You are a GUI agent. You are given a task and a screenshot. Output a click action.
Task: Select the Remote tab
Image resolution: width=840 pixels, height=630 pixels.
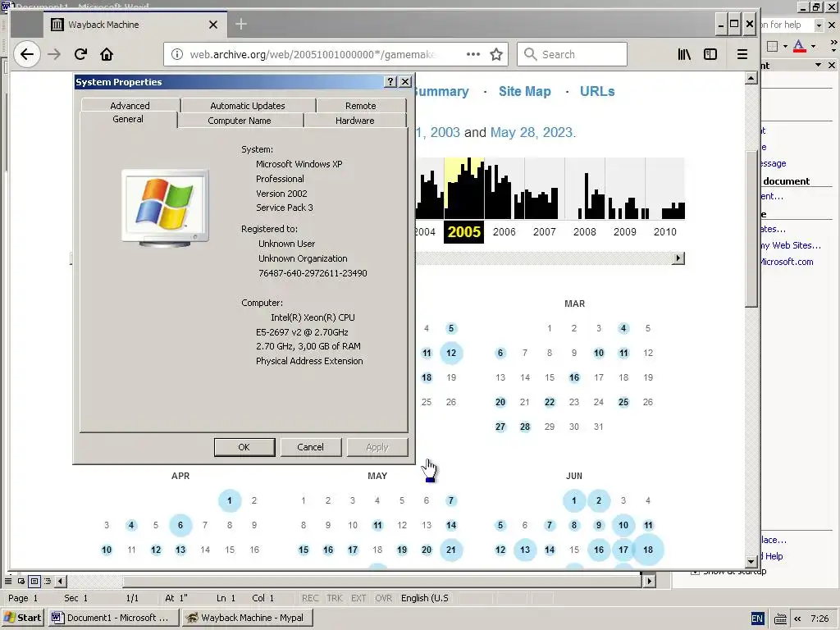coord(361,106)
